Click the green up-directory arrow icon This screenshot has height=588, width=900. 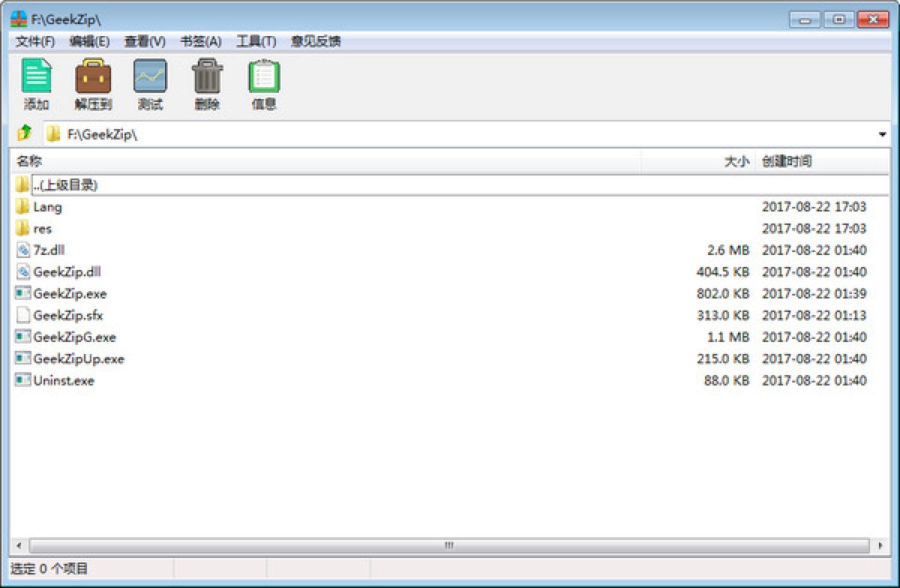tap(24, 133)
